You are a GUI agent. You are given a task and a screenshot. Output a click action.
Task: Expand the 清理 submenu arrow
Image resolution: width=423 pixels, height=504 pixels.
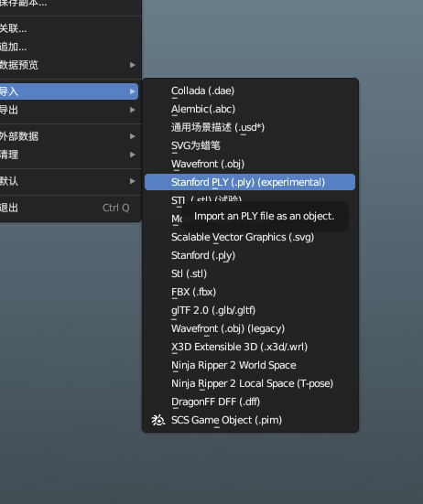(132, 155)
